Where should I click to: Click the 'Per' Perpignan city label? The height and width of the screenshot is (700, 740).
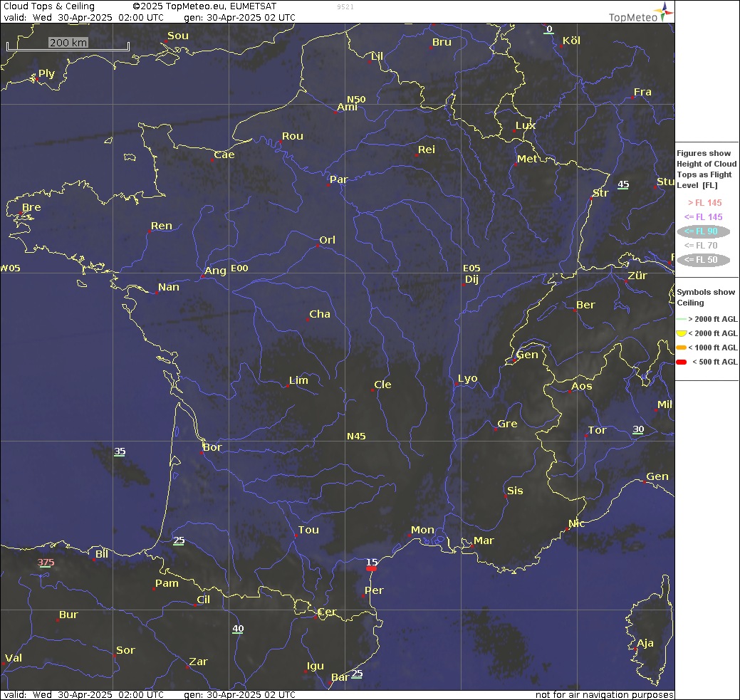[x=374, y=590]
